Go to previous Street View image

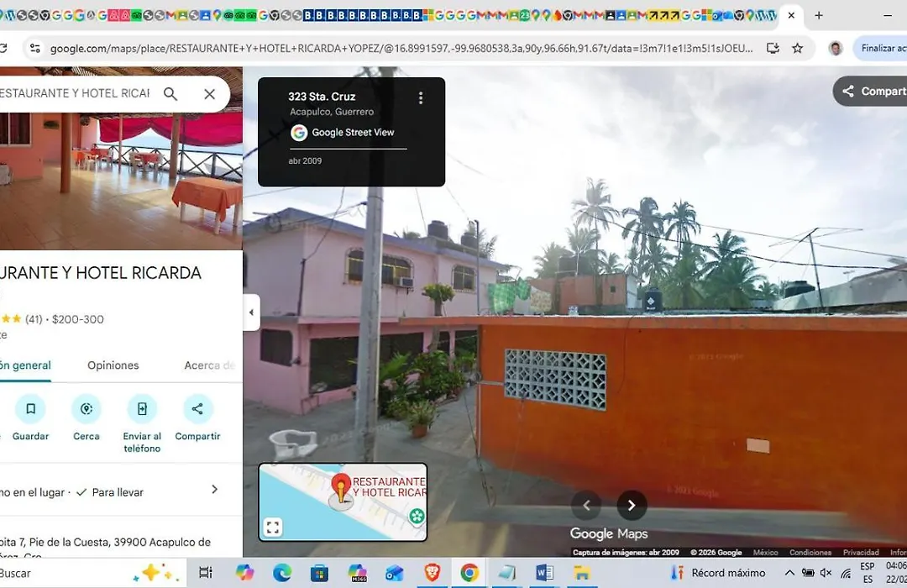click(586, 505)
